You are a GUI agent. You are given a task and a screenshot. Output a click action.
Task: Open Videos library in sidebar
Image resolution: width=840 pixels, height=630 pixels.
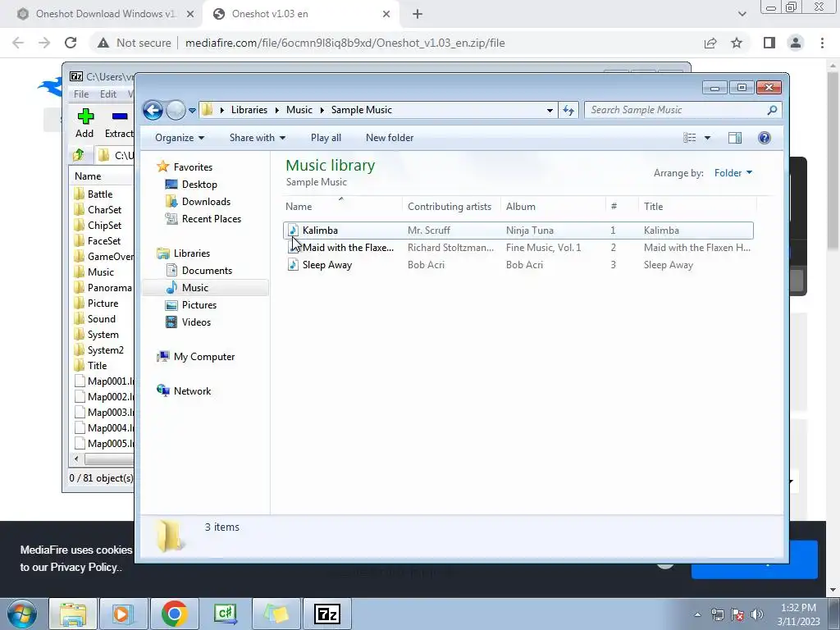[x=196, y=322]
